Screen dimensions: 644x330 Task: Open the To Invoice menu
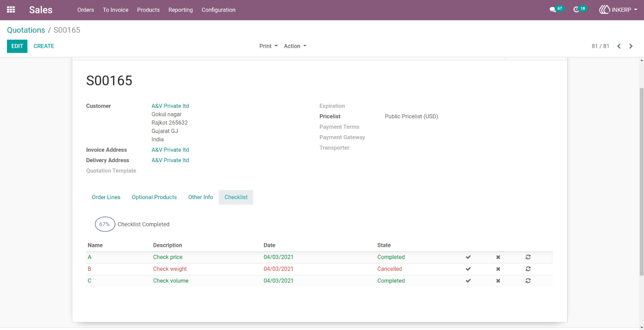[116, 10]
